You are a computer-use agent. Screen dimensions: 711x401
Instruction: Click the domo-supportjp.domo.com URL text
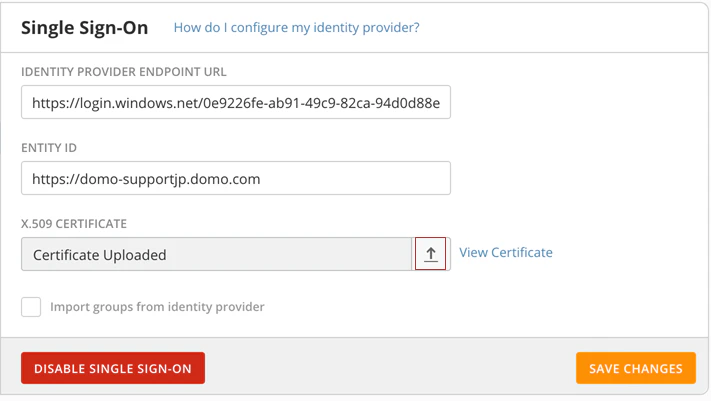pos(146,179)
